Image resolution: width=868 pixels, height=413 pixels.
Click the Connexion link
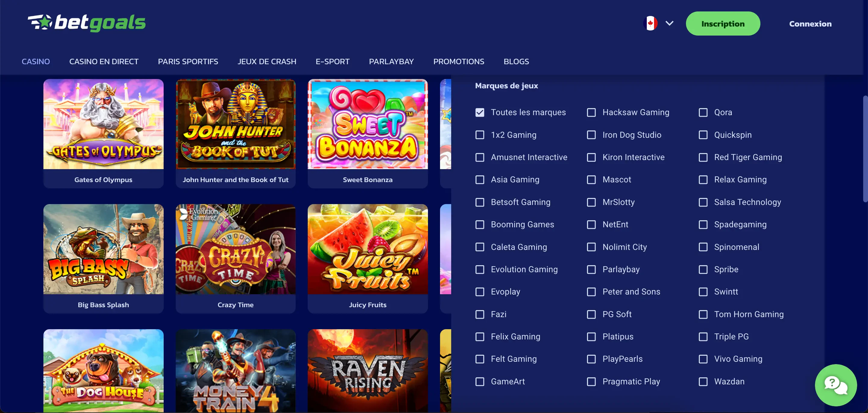tap(810, 24)
